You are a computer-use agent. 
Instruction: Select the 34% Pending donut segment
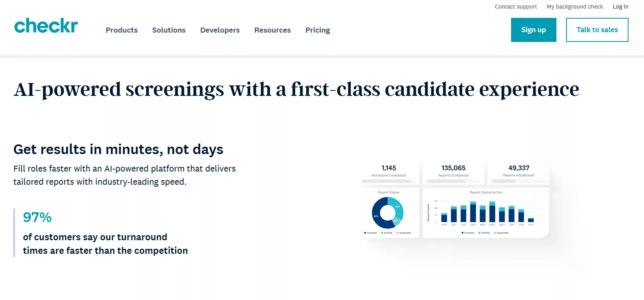pyautogui.click(x=398, y=206)
